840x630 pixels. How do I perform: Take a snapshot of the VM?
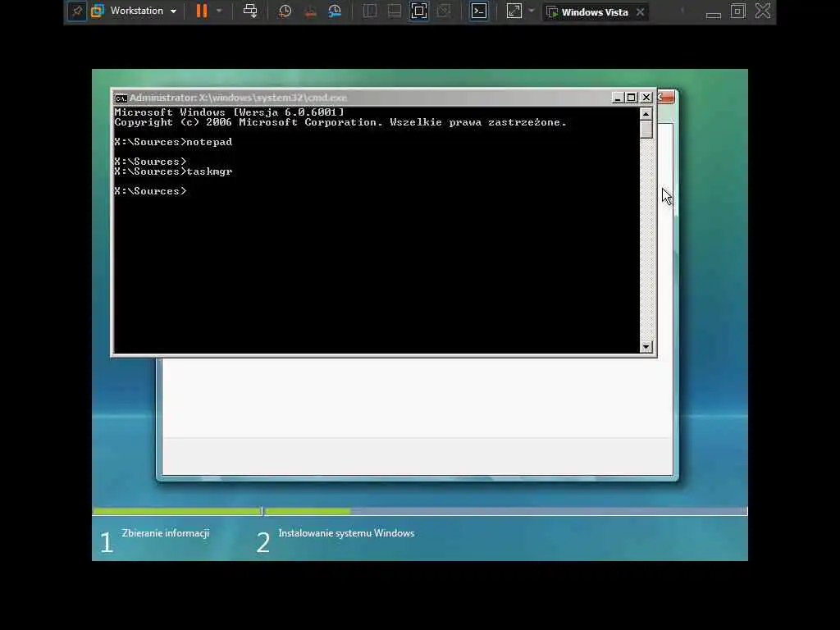point(285,11)
